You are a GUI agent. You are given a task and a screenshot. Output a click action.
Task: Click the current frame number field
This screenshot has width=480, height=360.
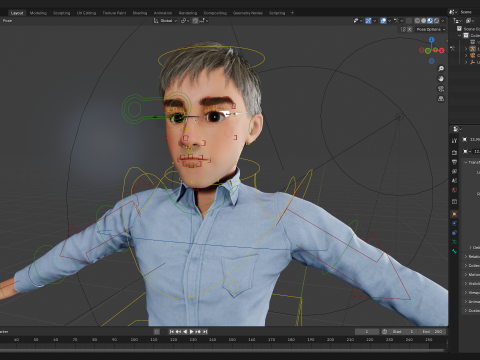367,332
